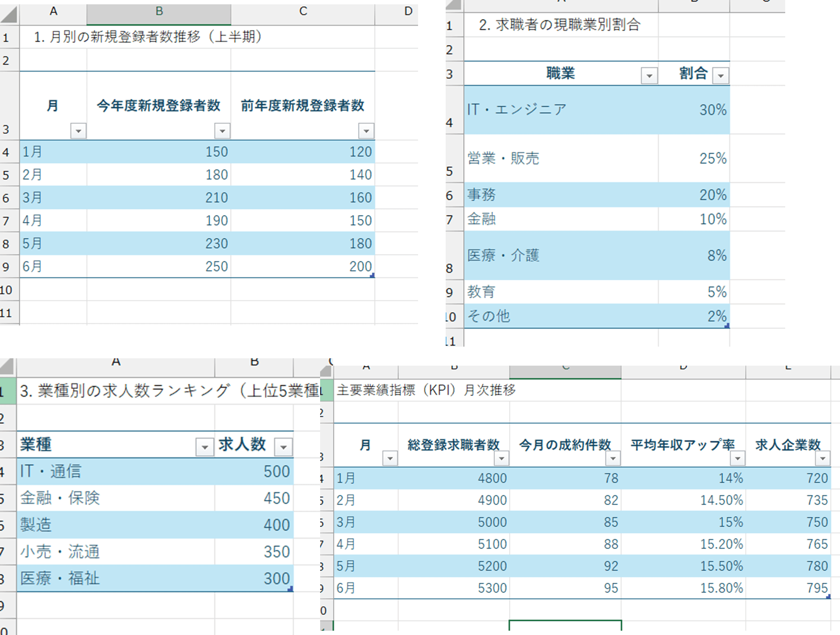Open the 今月の成約件数 filter dropdown

click(x=613, y=458)
